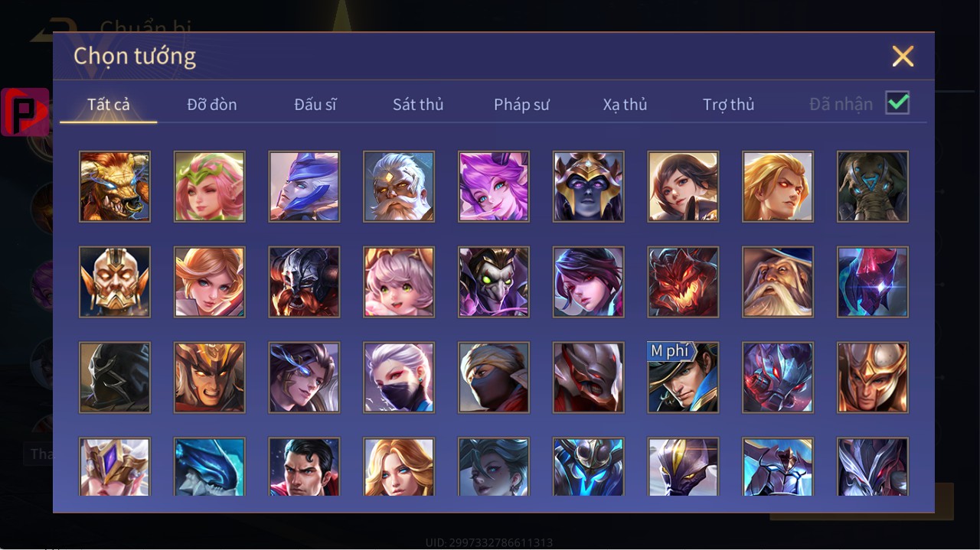Select the golden masked hero with pointed ears
The width and height of the screenshot is (980, 550).
115,282
